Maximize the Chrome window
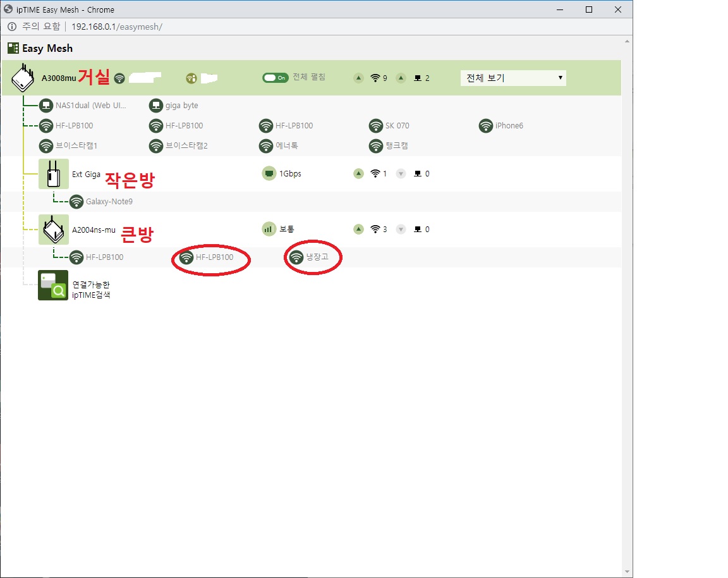 click(589, 9)
